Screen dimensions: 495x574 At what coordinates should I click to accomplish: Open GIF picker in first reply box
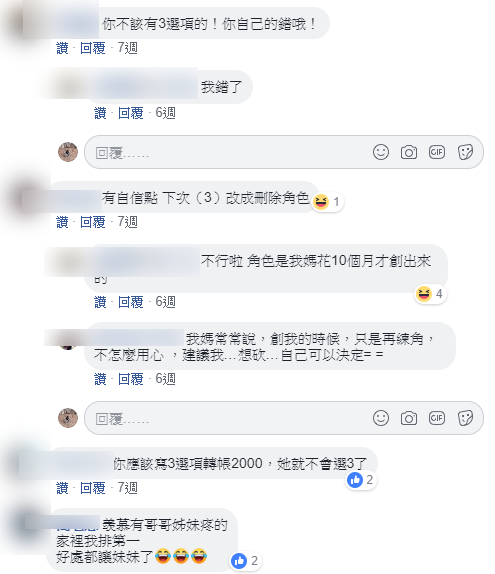pos(437,152)
